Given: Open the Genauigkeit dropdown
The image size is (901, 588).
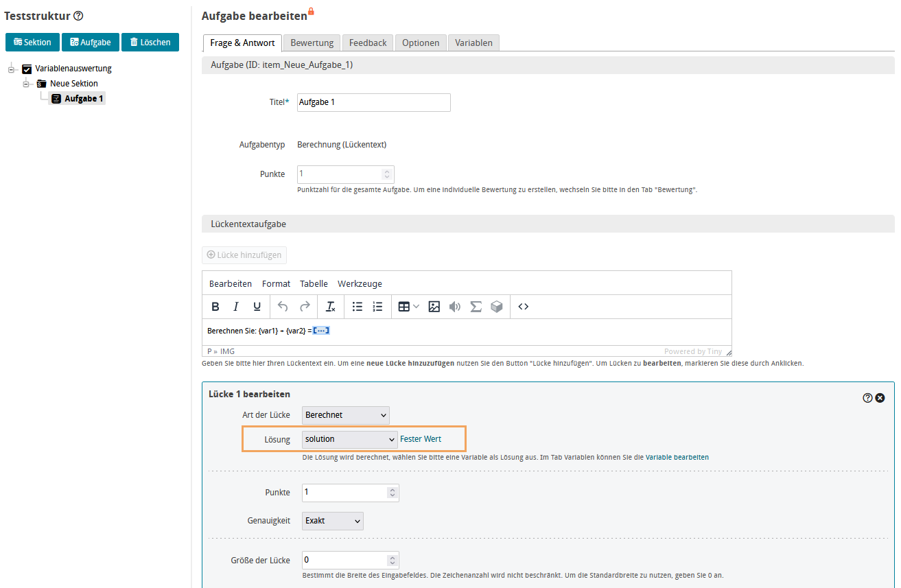Looking at the screenshot, I should (333, 521).
